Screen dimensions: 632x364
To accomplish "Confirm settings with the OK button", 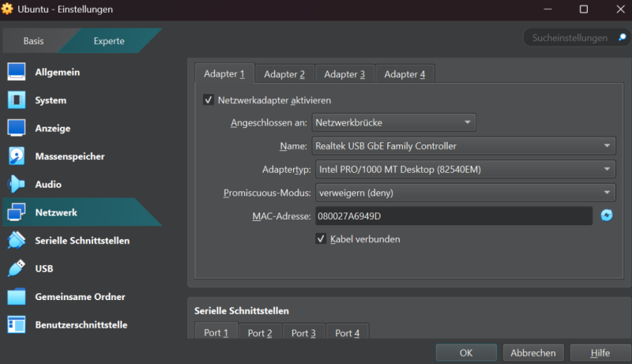I will (x=466, y=353).
